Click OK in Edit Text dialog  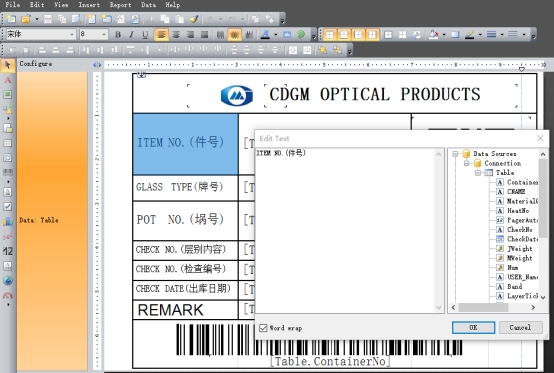[473, 327]
